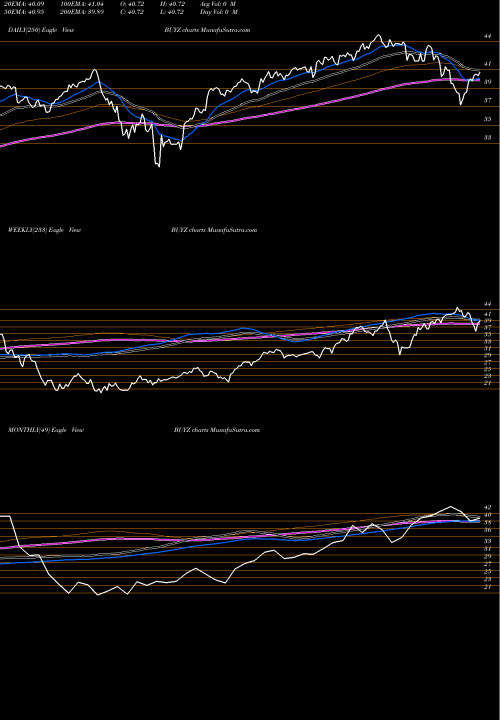Screen dimensions: 500x720
Task: Select the Day Vol reading
Action: [219, 12]
